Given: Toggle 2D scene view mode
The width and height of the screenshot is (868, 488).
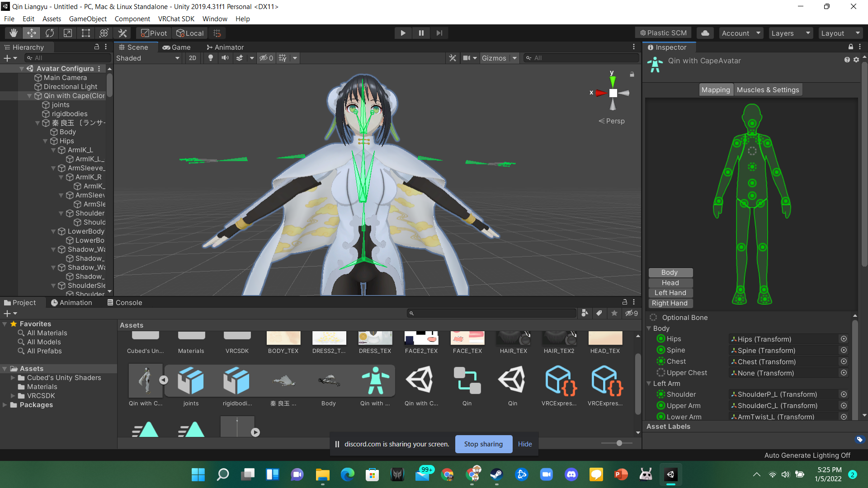Looking at the screenshot, I should click(193, 58).
